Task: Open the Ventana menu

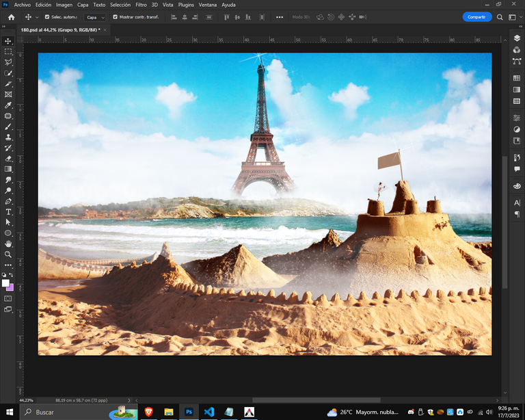Action: [x=208, y=5]
